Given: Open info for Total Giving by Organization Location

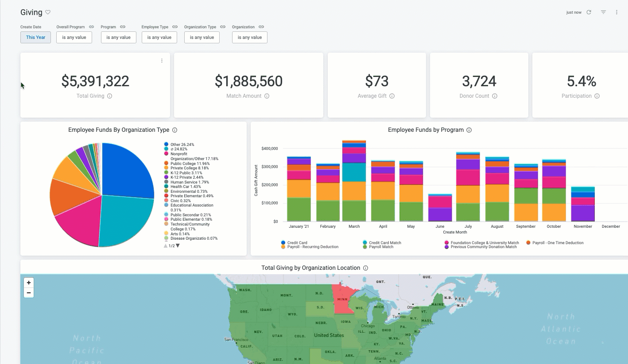Looking at the screenshot, I should point(365,268).
